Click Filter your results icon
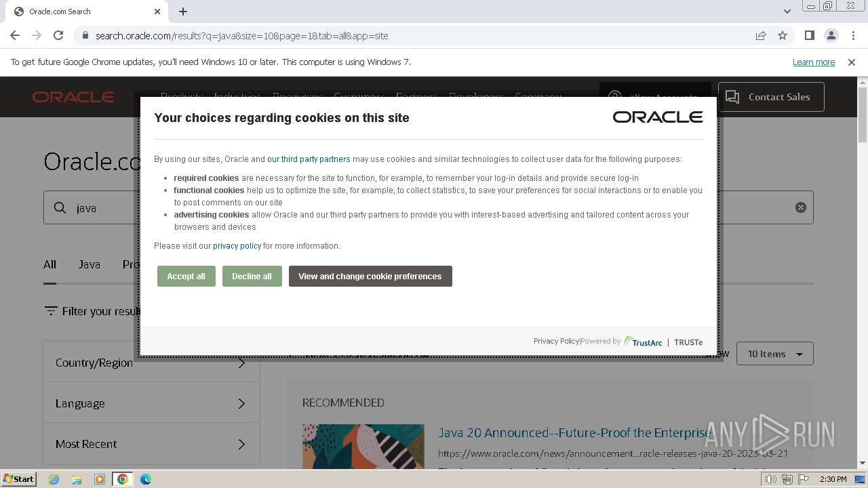 [x=51, y=311]
